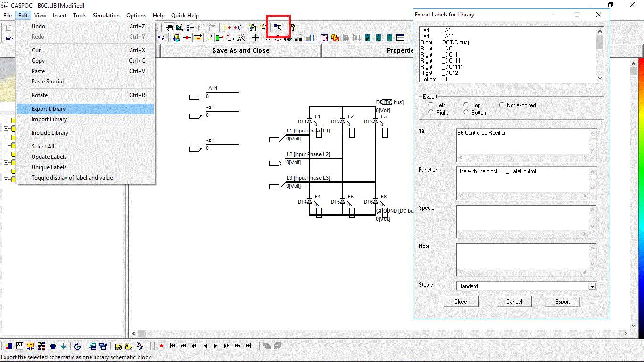Image resolution: width=644 pixels, height=362 pixels.
Task: Click the Export button in dialog
Action: (x=562, y=302)
